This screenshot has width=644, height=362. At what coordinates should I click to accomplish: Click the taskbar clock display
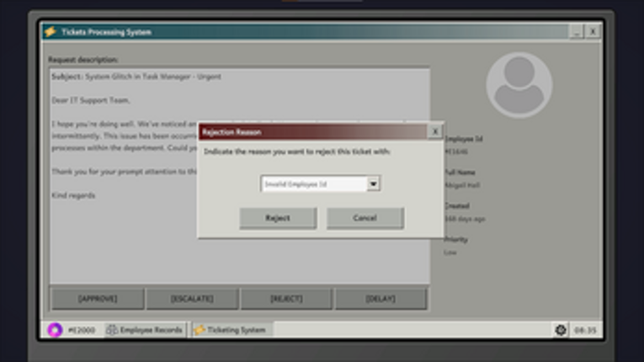585,330
